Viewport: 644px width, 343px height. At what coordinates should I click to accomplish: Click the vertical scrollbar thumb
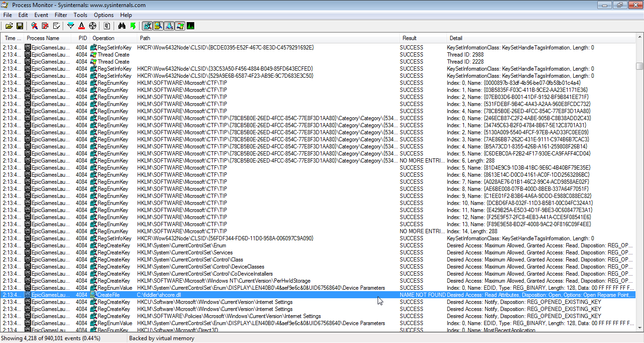tap(639, 66)
